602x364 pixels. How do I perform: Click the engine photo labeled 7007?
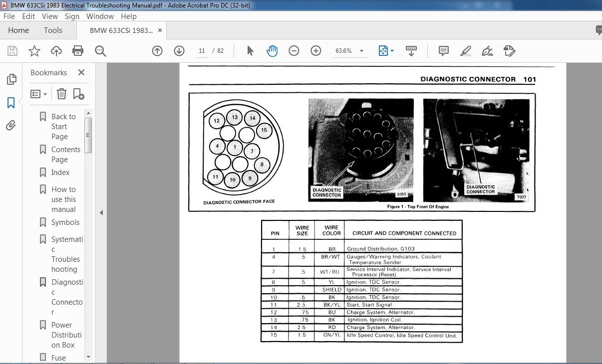point(476,150)
